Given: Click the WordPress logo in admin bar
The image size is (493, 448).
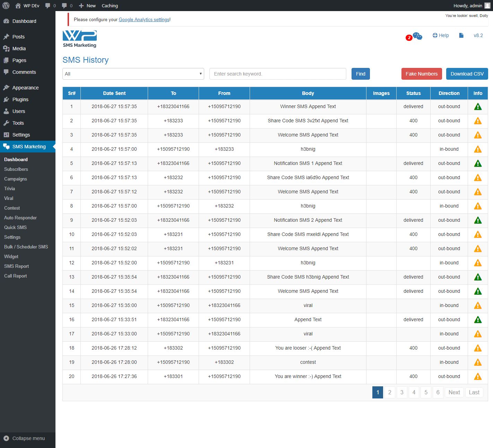Looking at the screenshot, I should 6,6.
